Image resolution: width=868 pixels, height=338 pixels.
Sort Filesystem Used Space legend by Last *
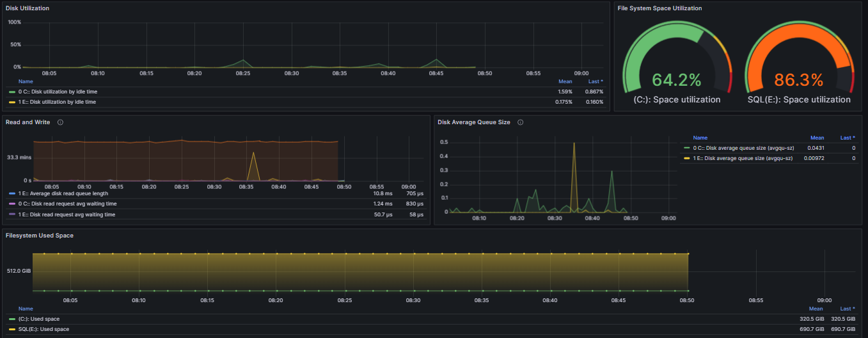coord(848,309)
